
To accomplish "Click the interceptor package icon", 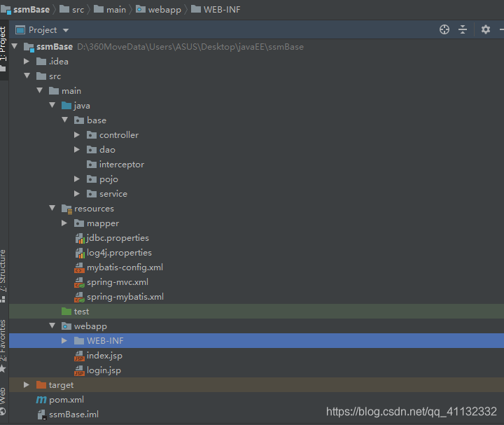I will pyautogui.click(x=92, y=165).
